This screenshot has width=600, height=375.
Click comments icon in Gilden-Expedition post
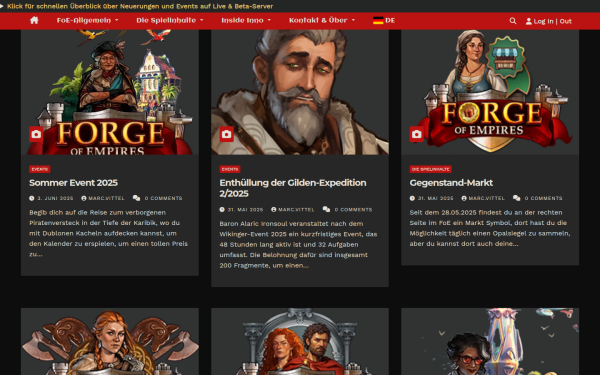click(326, 209)
